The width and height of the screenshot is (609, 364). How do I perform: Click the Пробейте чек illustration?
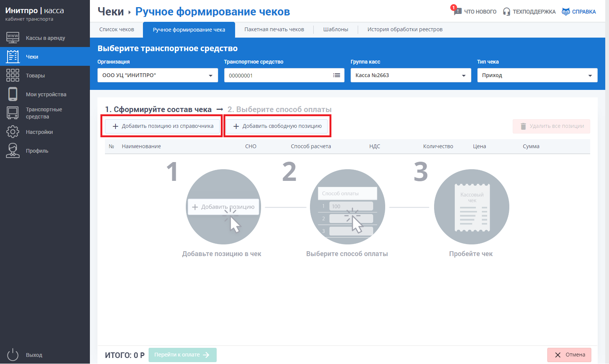pyautogui.click(x=471, y=207)
